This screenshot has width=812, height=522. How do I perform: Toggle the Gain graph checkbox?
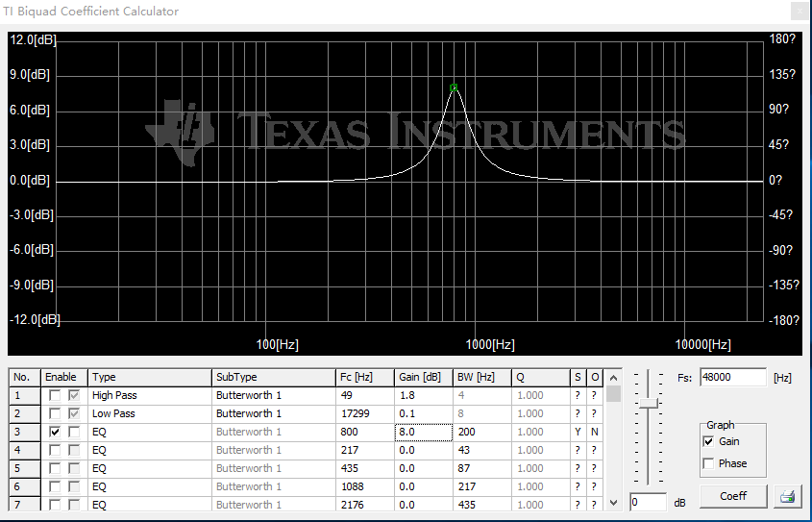pos(708,442)
